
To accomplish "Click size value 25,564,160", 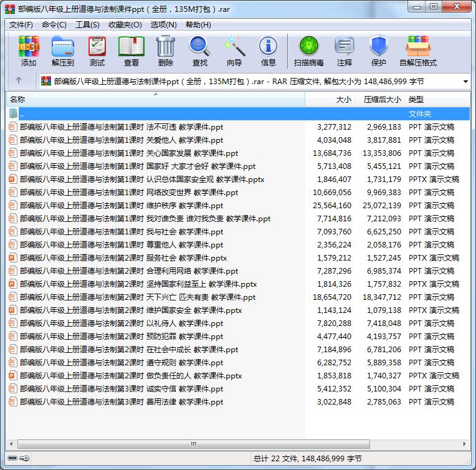I will (x=332, y=205).
